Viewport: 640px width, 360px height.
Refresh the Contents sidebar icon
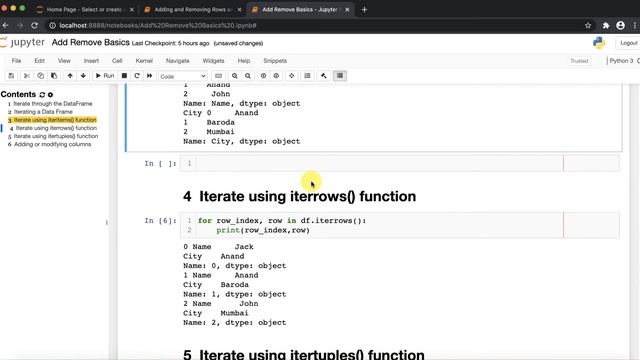tap(42, 95)
